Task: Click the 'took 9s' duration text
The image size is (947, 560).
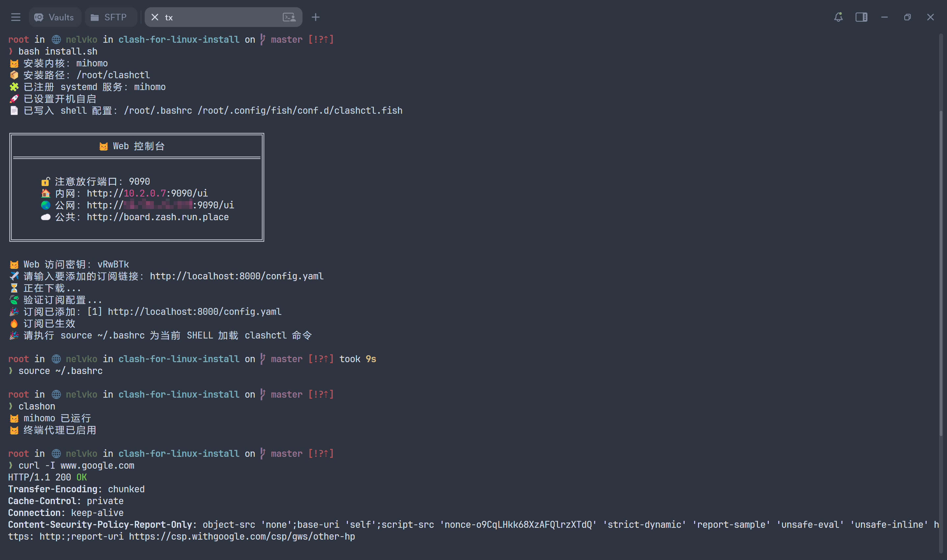Action: click(x=358, y=359)
